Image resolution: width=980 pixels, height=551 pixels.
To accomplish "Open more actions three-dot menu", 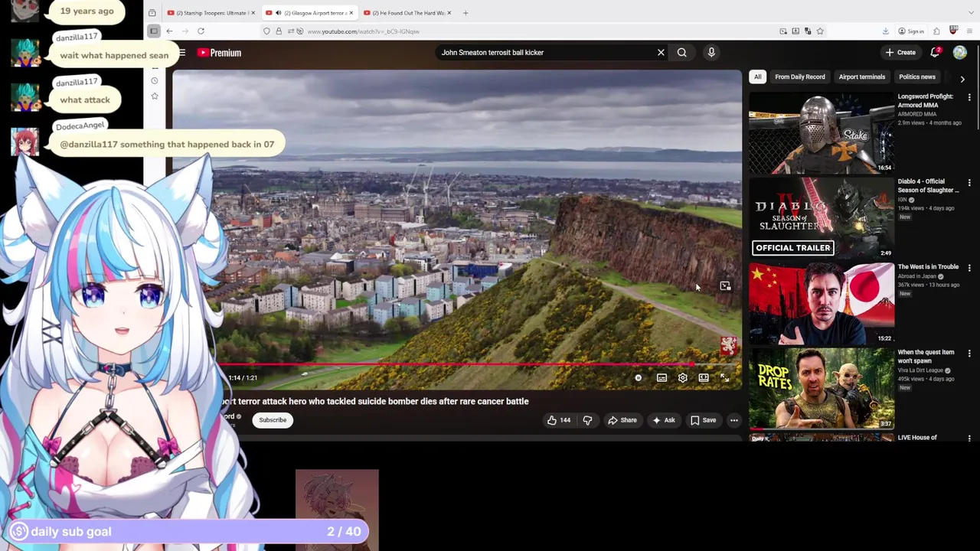I will pyautogui.click(x=733, y=420).
